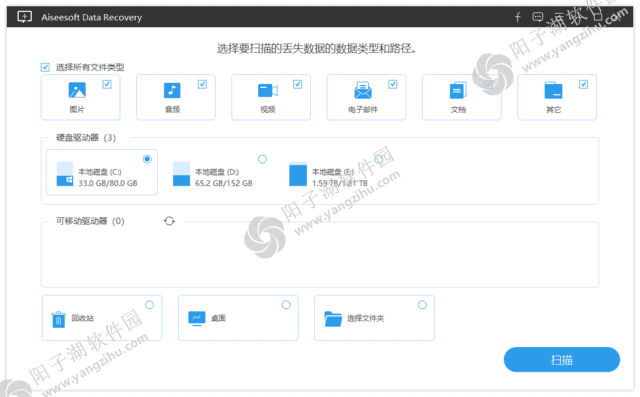Click the Aiseesoft app logo icon

click(x=24, y=17)
